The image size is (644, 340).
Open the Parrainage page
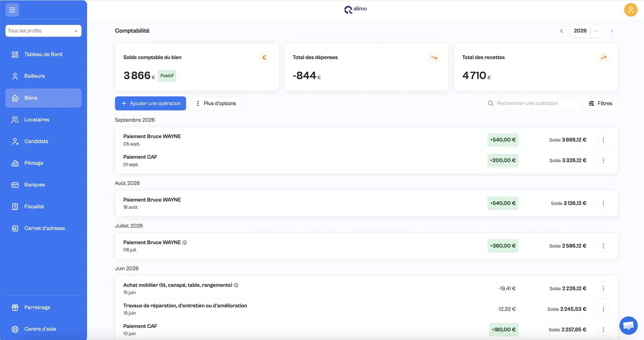[43, 307]
